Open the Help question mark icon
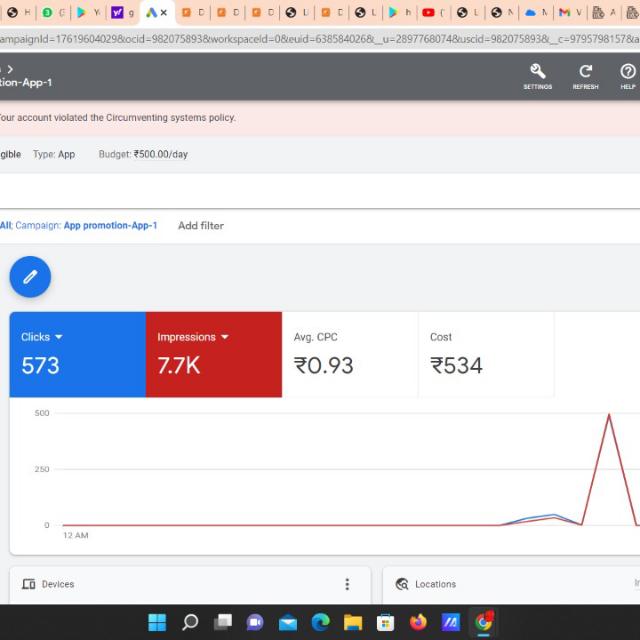Viewport: 640px width, 640px height. [628, 76]
